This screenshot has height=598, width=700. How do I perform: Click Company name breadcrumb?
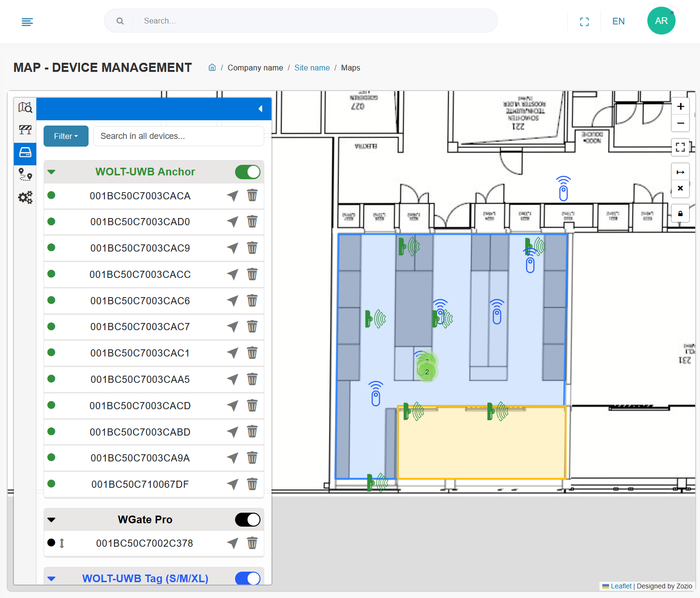click(255, 68)
